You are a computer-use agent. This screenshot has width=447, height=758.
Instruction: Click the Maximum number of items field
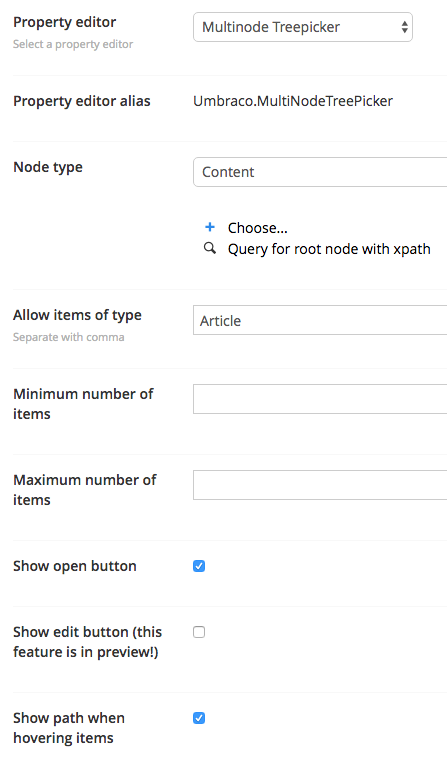pos(320,485)
